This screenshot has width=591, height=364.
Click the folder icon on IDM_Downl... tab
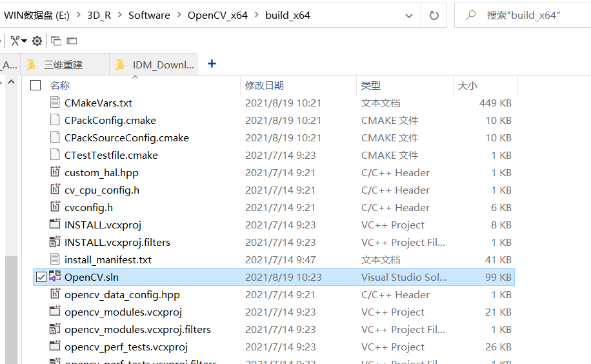click(120, 65)
